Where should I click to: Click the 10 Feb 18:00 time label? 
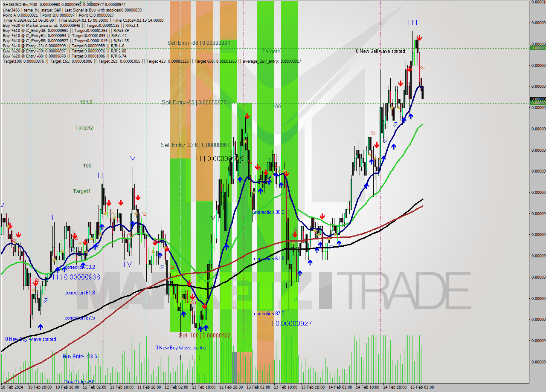point(67,387)
